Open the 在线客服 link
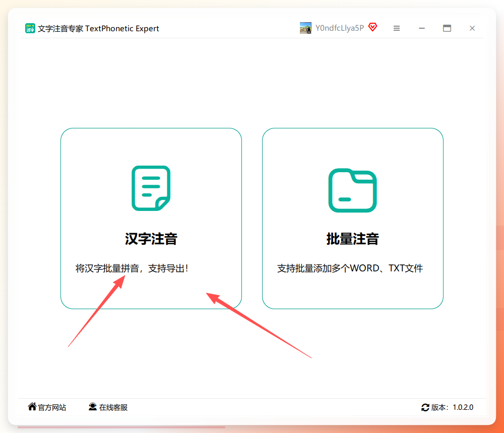 (113, 407)
